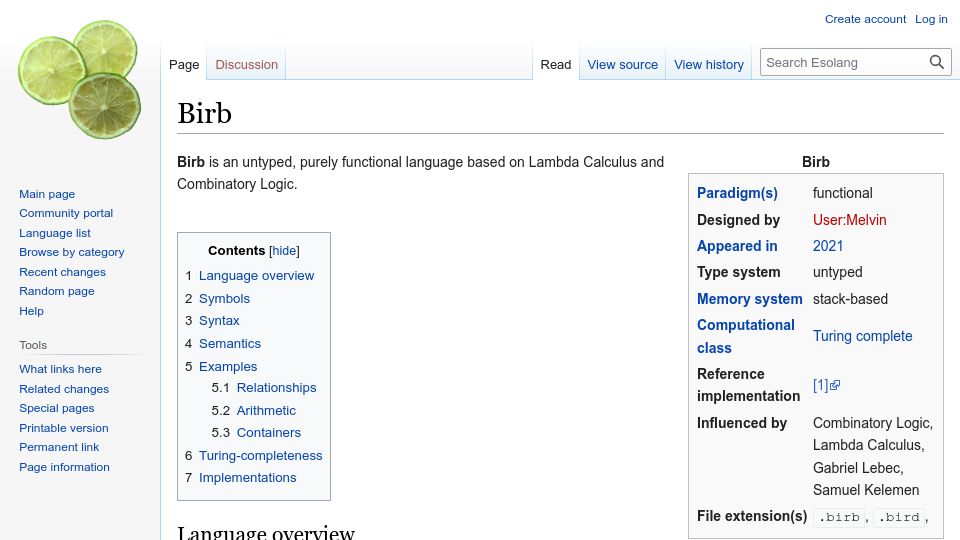This screenshot has width=960, height=540.
Task: Jump to Containers subsection
Action: coord(269,432)
